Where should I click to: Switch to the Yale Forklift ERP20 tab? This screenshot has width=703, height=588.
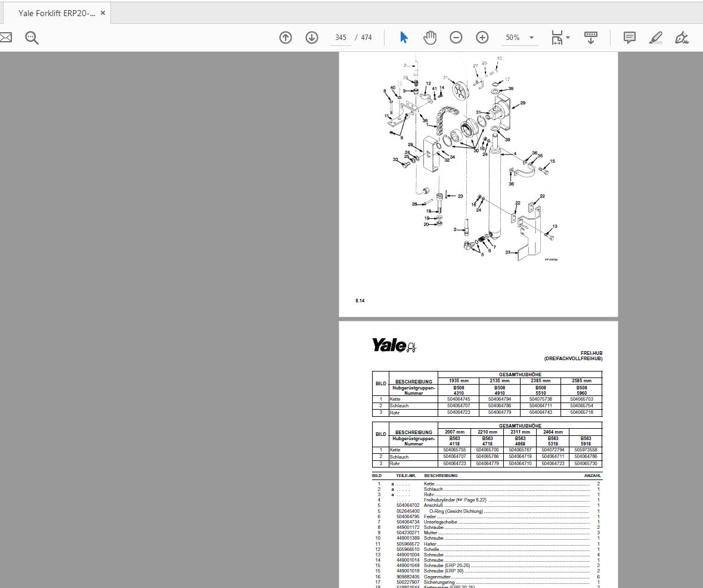click(x=52, y=12)
